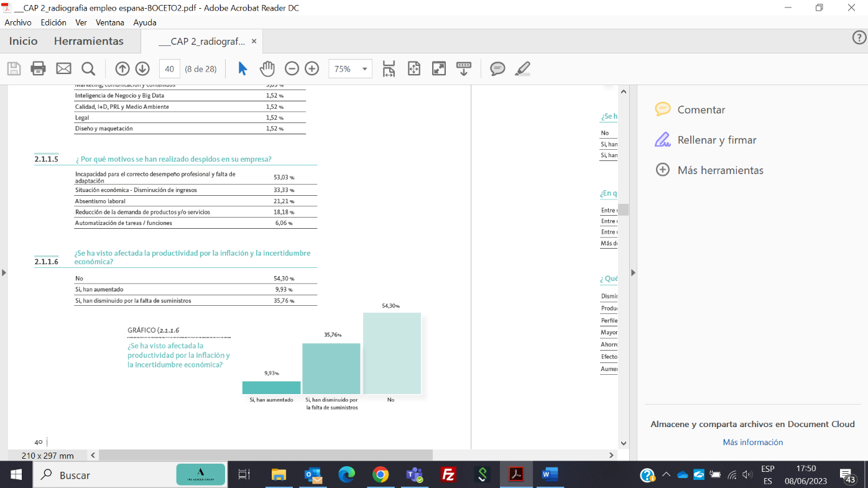Go to next page arrow

(142, 68)
